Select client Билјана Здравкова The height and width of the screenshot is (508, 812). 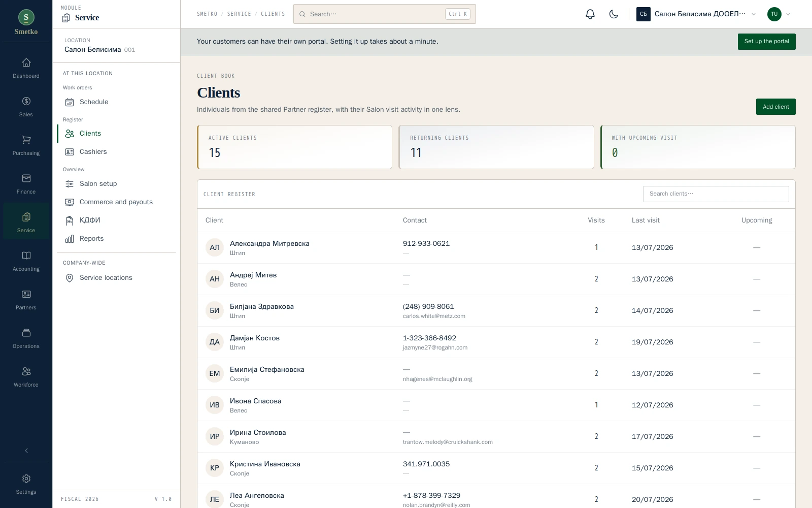coord(496,310)
